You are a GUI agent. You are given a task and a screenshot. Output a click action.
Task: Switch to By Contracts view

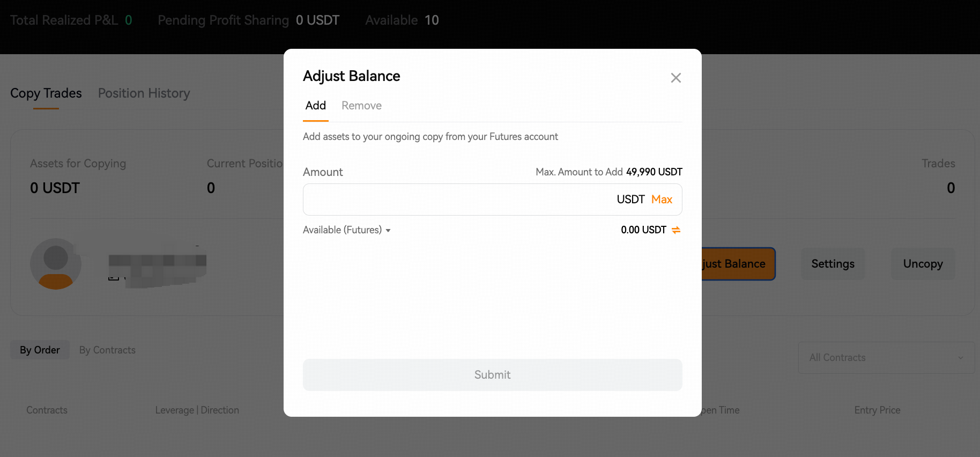[107, 350]
